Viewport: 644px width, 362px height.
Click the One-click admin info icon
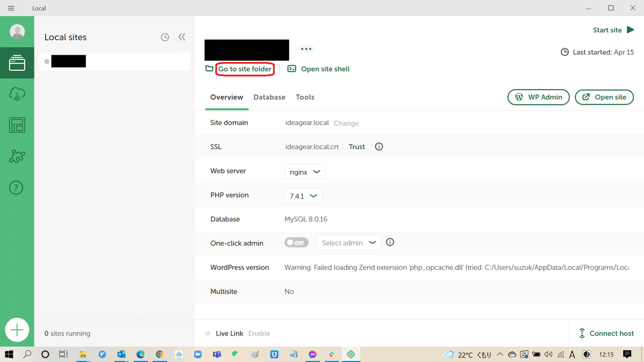(x=390, y=242)
